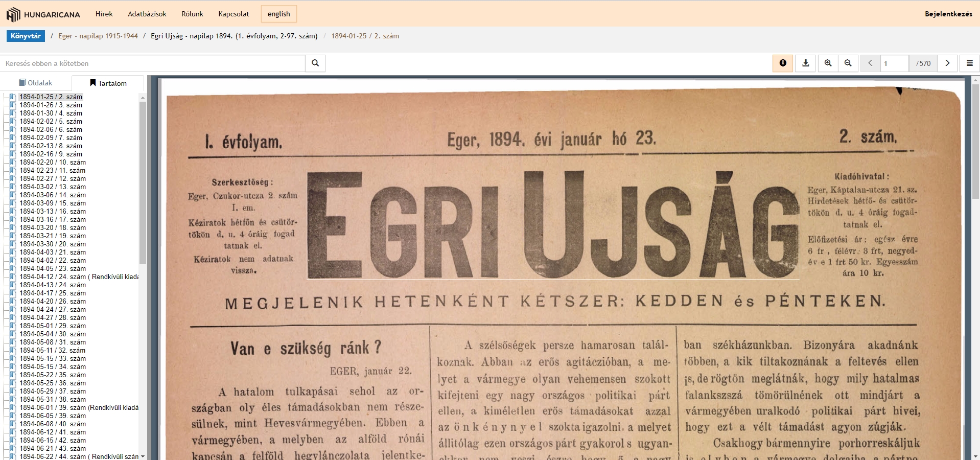Viewport: 980px width, 460px height.
Task: Go to the previous page arrow
Action: click(870, 63)
